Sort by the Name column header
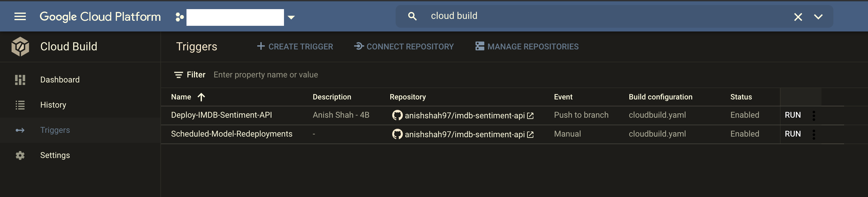This screenshot has width=868, height=197. click(x=181, y=97)
